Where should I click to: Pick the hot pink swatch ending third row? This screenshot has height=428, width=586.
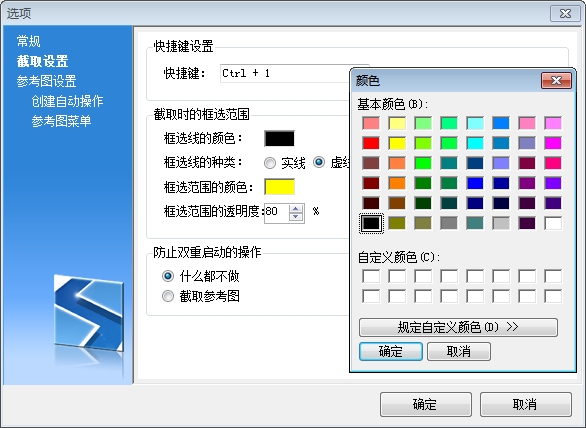pos(553,163)
